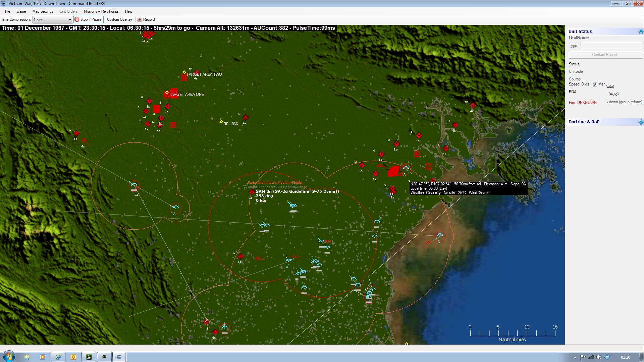
Task: Open Missions + Ref. Points menu
Action: click(x=101, y=11)
